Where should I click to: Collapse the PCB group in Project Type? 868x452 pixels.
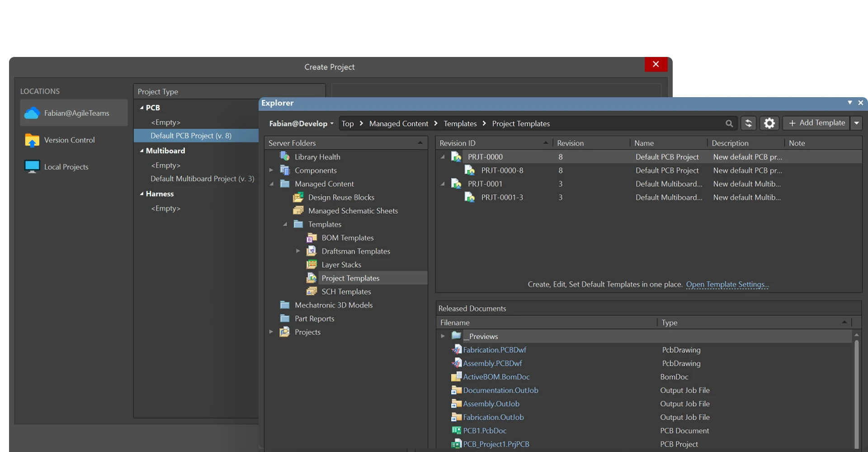click(x=142, y=108)
